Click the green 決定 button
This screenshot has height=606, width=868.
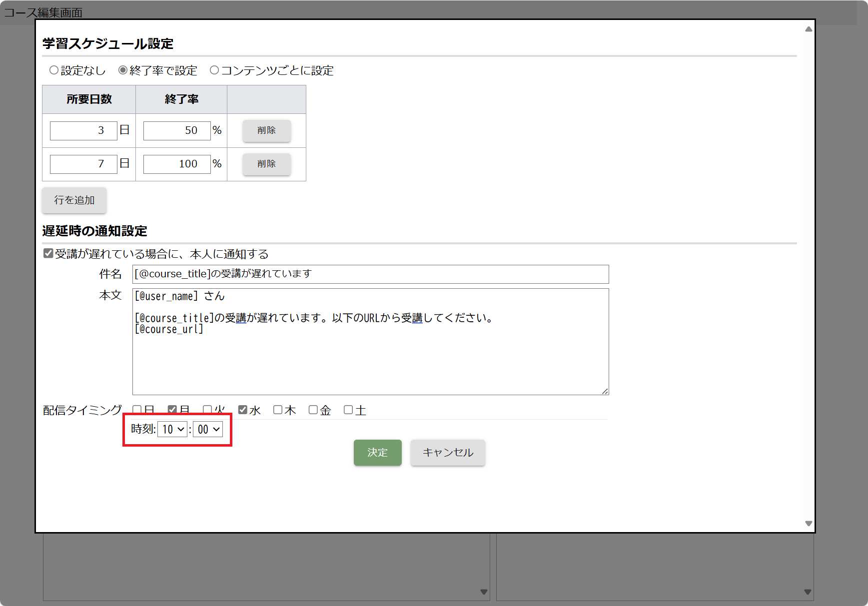pos(378,453)
